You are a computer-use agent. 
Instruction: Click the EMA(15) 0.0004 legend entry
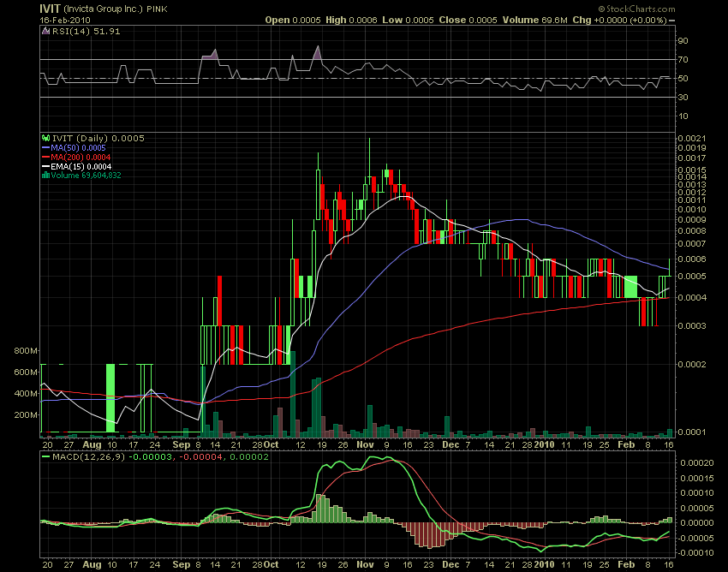[x=76, y=166]
